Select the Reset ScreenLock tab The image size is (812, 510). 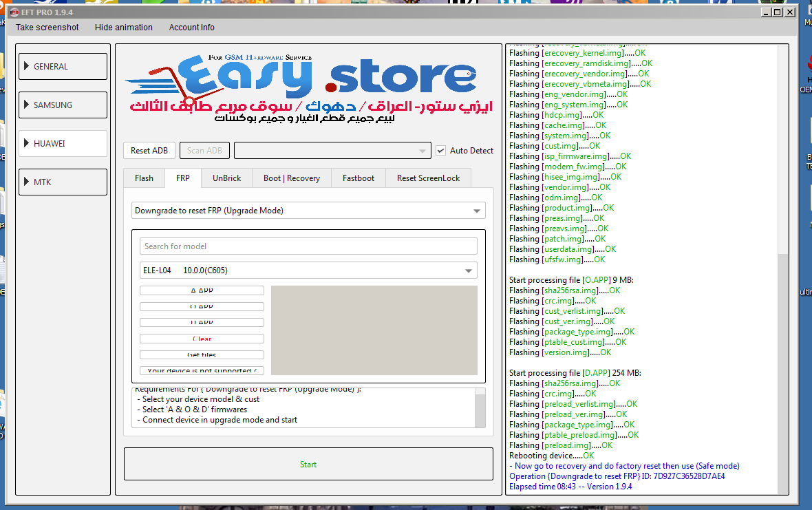(428, 178)
